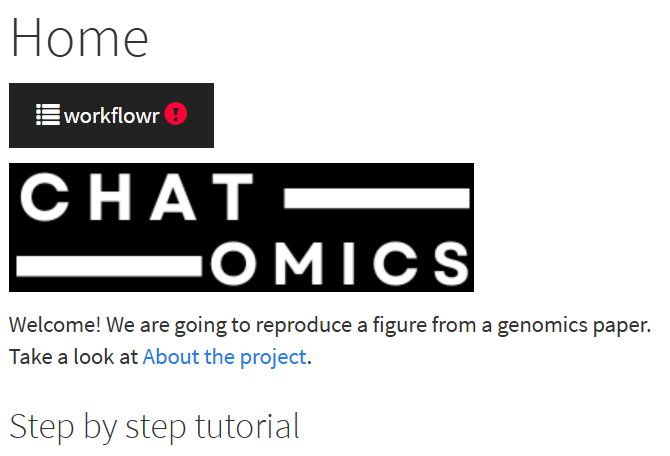Click the white bar left of OMICS
Viewport: 670px width, 456px height.
point(110,263)
